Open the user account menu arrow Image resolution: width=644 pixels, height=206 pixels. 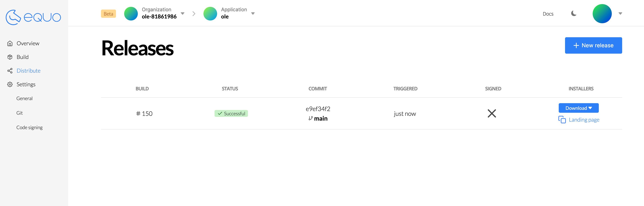tap(620, 13)
